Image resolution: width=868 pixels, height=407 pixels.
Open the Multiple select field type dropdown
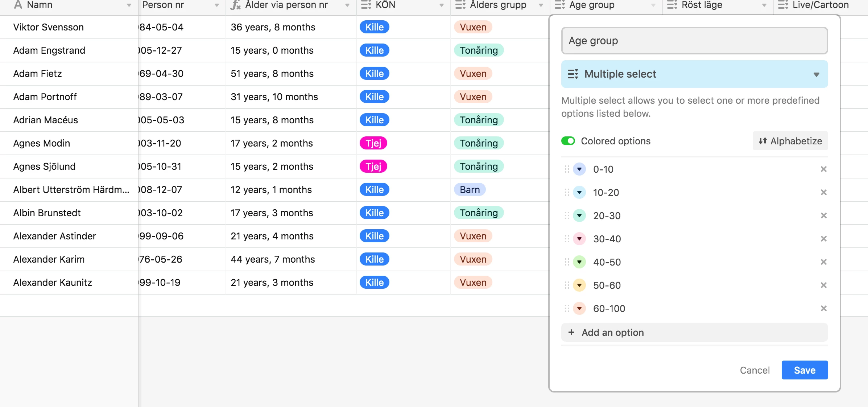(694, 74)
